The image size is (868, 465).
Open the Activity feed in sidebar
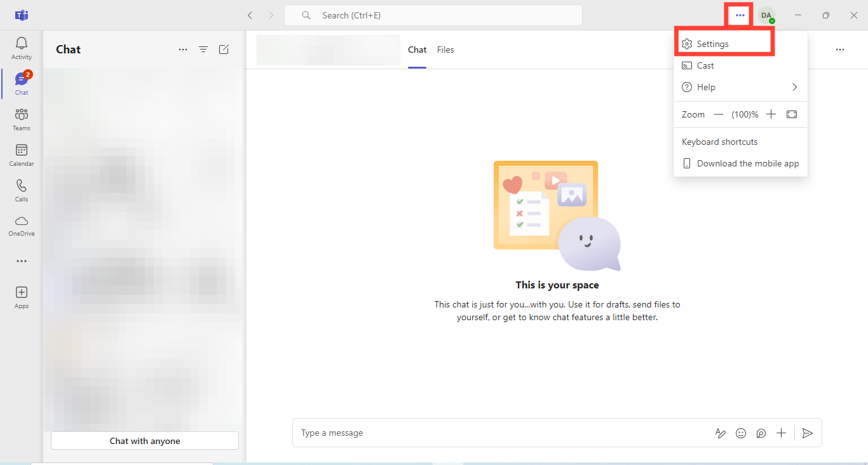point(22,48)
